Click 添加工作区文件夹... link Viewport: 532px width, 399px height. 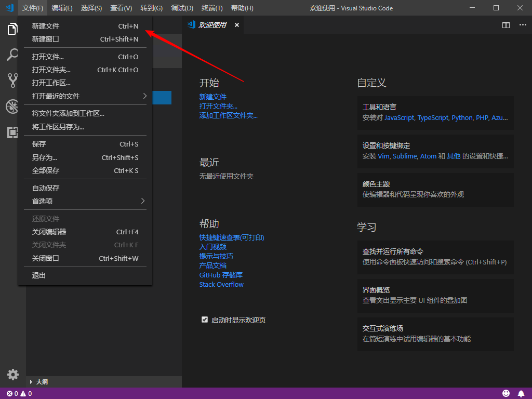pyautogui.click(x=229, y=116)
